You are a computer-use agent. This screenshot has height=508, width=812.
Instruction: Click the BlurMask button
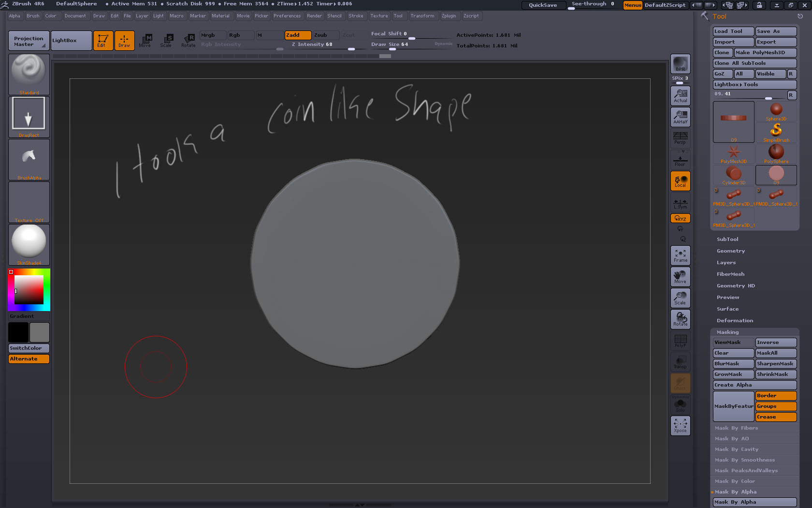tap(733, 364)
